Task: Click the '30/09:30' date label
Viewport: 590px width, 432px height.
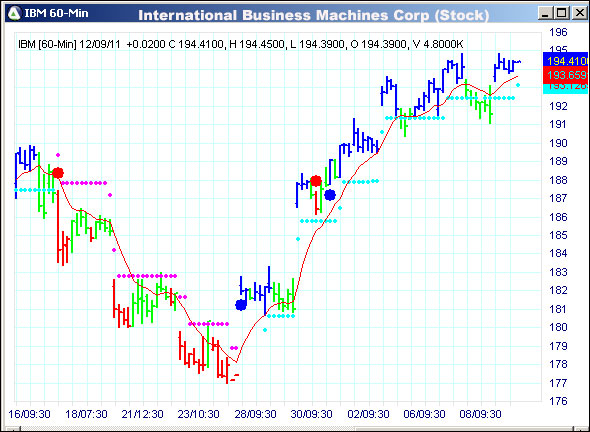Action: click(312, 414)
